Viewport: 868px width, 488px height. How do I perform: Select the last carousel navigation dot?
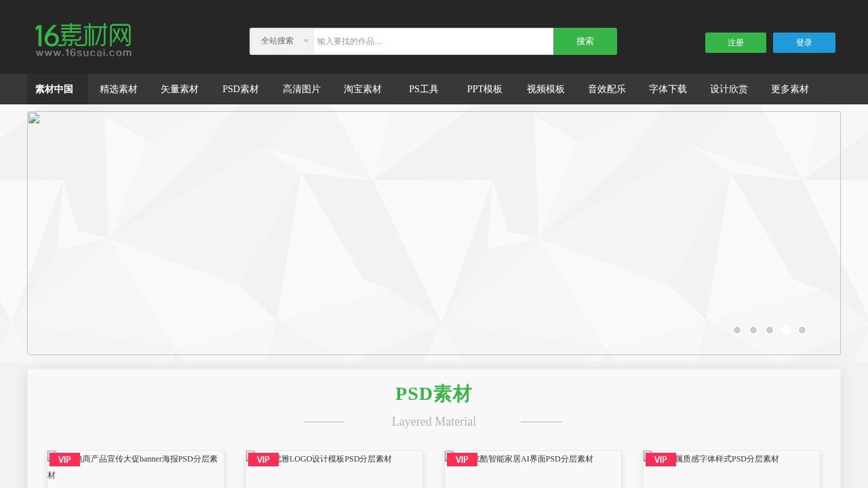tap(802, 330)
